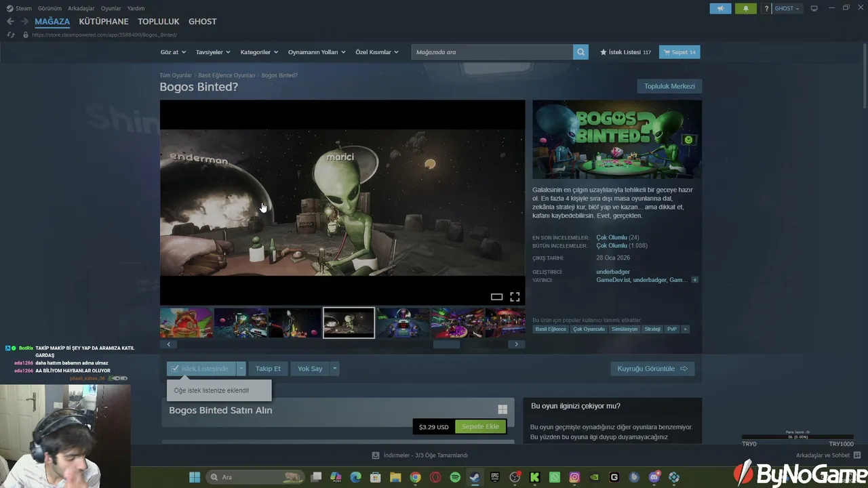Open Downloads manager icon in Steam footer
868x488 pixels.
[376, 455]
